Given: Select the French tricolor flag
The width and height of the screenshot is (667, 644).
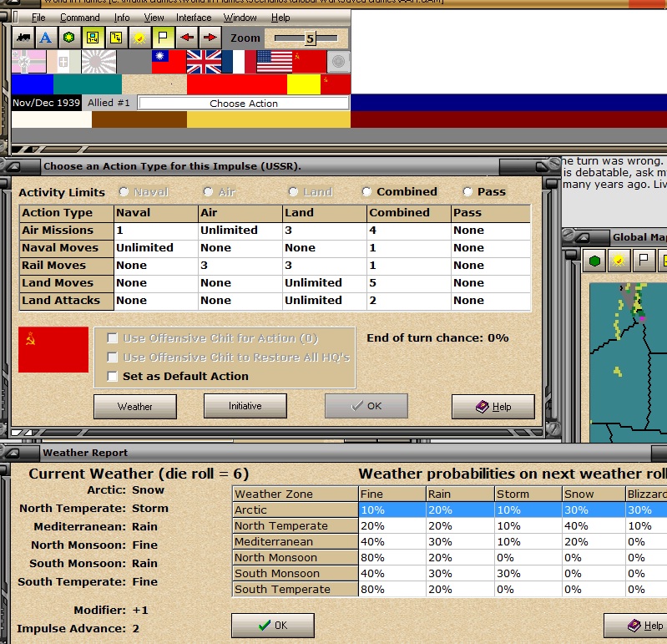Looking at the screenshot, I should tap(239, 62).
